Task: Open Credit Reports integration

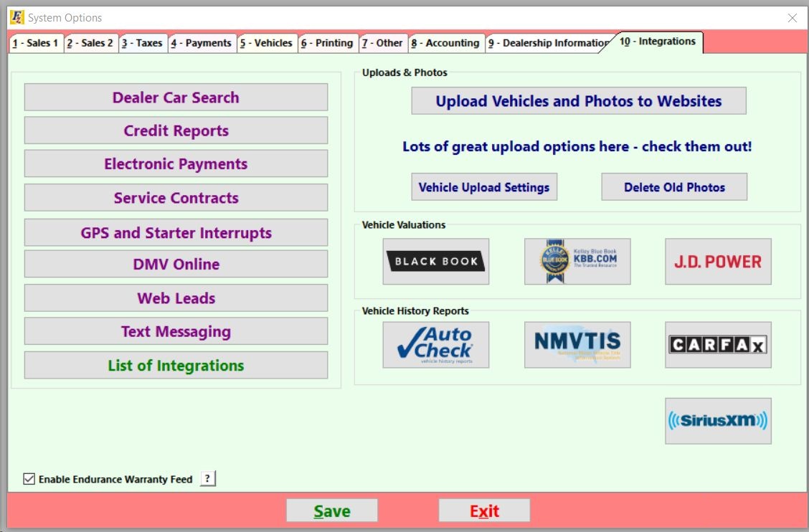Action: (176, 130)
